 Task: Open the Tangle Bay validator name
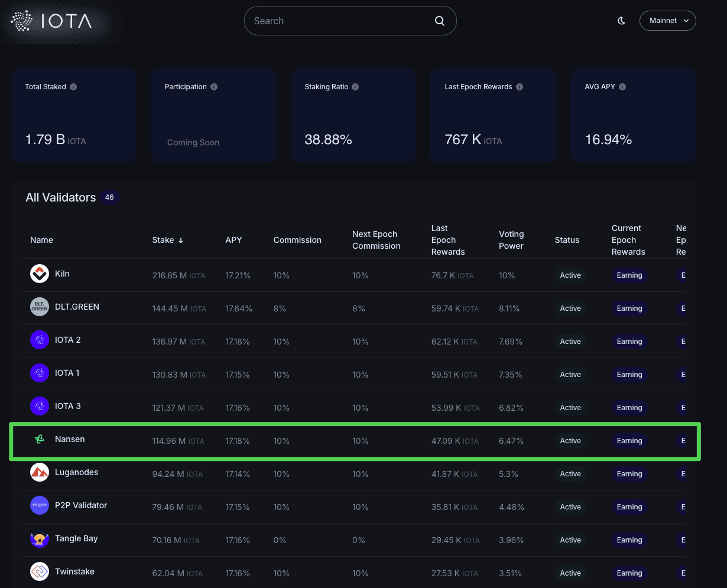point(76,539)
